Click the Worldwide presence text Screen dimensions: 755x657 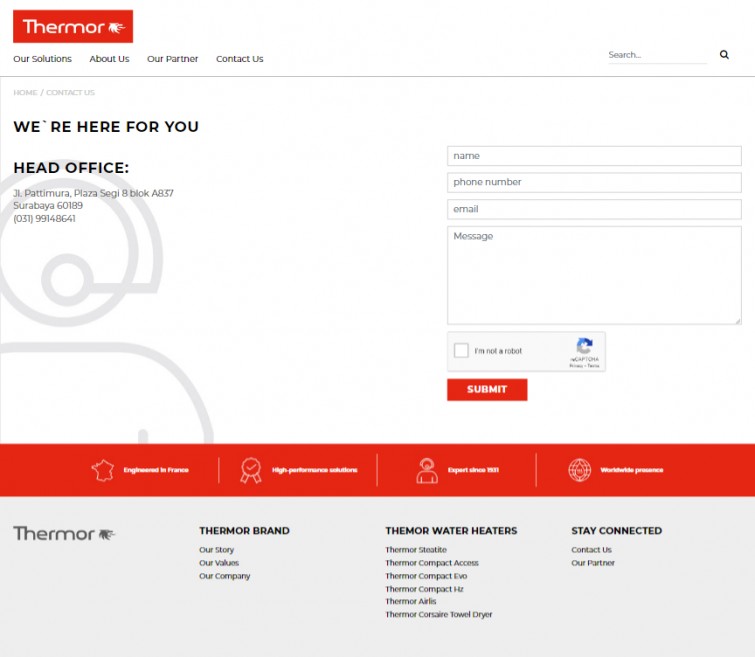631,470
